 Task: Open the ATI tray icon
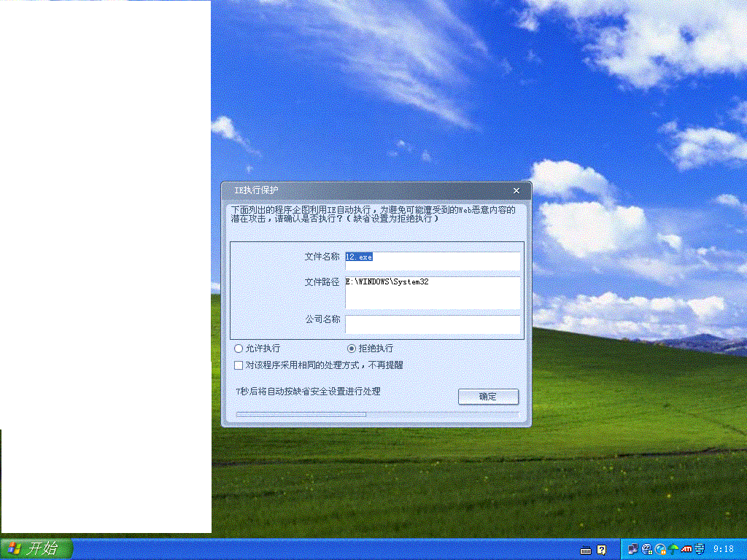click(x=686, y=549)
